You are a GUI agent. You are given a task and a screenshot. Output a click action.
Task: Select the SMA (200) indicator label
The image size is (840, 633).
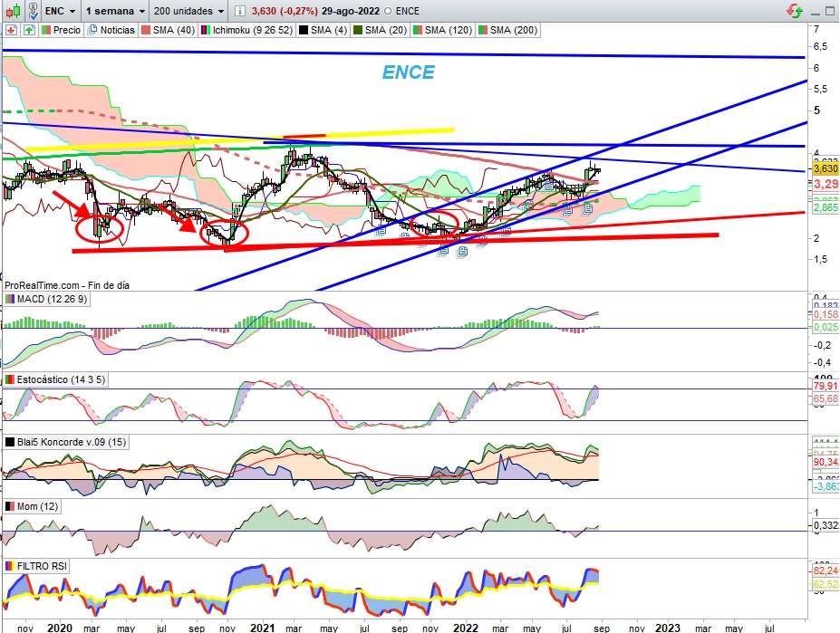[x=507, y=30]
